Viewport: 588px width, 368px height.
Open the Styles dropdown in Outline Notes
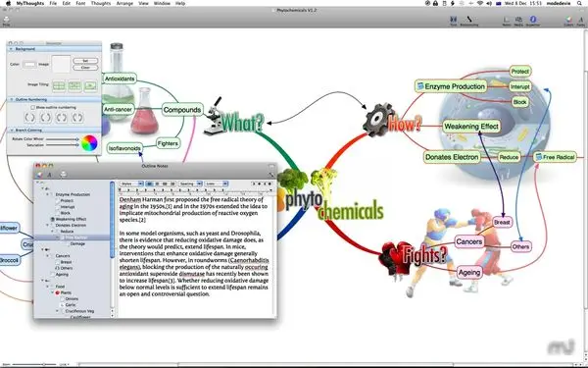coord(131,184)
